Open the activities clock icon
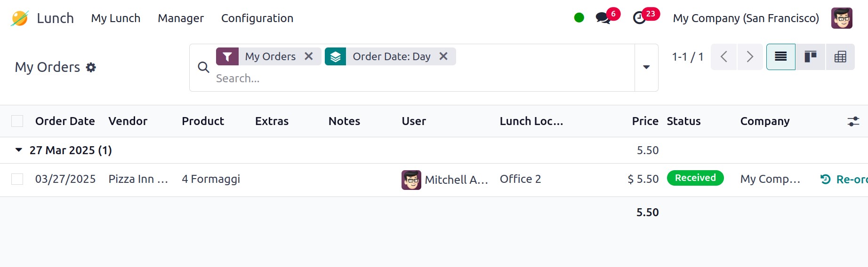Viewport: 868px width, 267px height. (x=639, y=18)
